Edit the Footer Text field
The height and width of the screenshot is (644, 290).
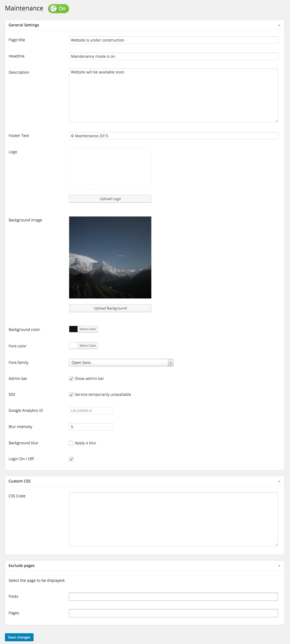pyautogui.click(x=173, y=136)
